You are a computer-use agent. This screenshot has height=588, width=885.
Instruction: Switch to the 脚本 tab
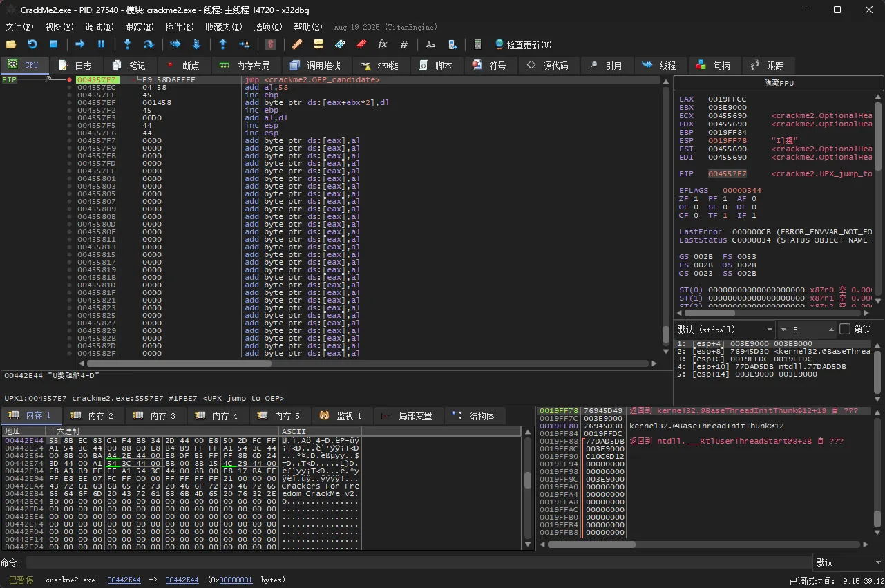(x=437, y=66)
